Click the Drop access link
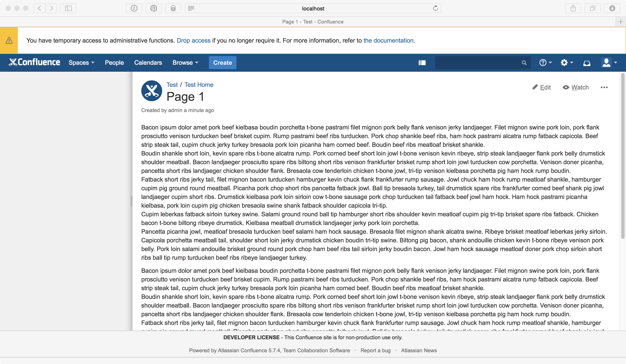The width and height of the screenshot is (626, 364). tap(193, 40)
